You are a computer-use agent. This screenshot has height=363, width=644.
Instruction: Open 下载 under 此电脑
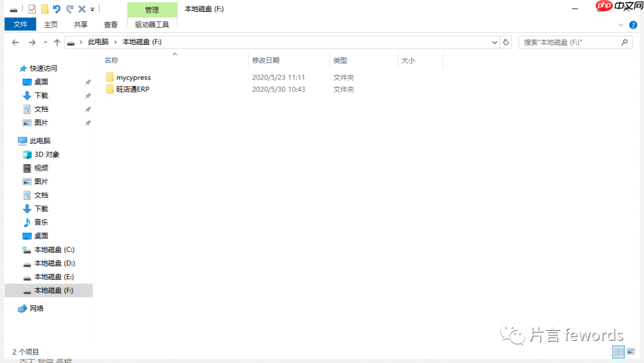point(41,208)
